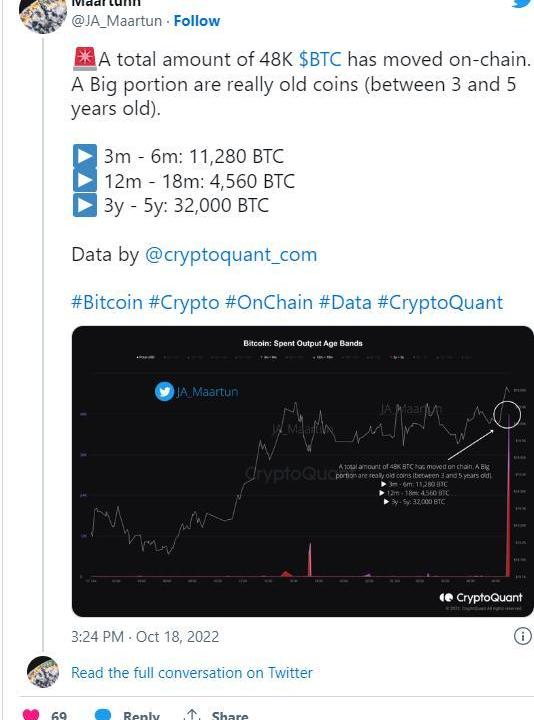
Task: Open the #Crypto hashtag
Action: coord(184,303)
